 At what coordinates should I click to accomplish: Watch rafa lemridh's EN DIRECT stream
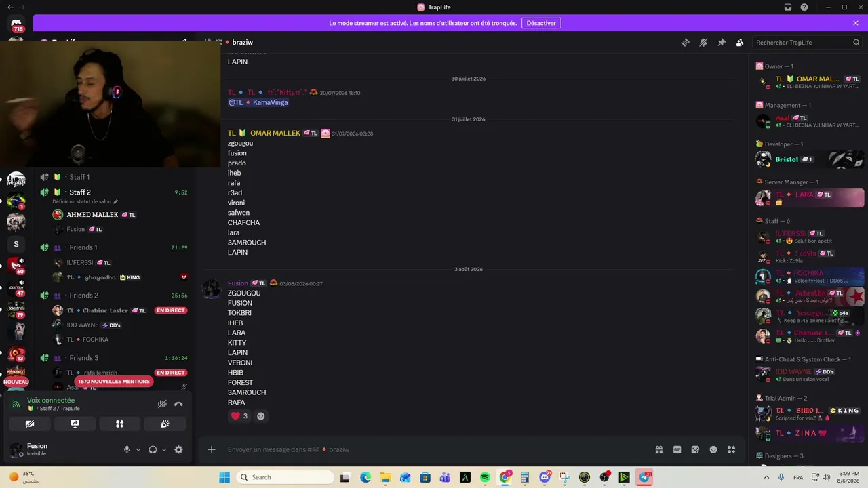click(x=170, y=373)
